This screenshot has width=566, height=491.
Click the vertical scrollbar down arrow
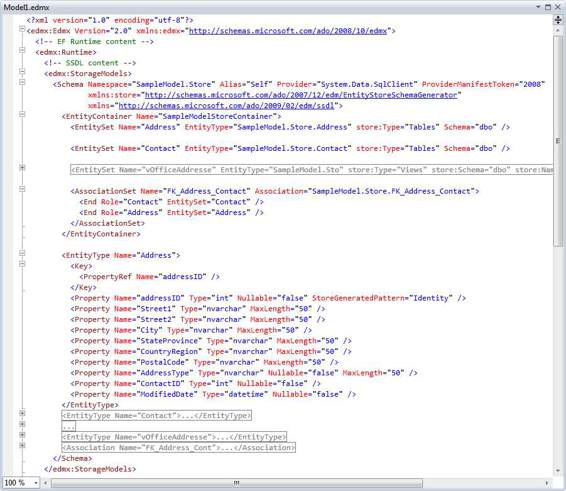tap(558, 470)
